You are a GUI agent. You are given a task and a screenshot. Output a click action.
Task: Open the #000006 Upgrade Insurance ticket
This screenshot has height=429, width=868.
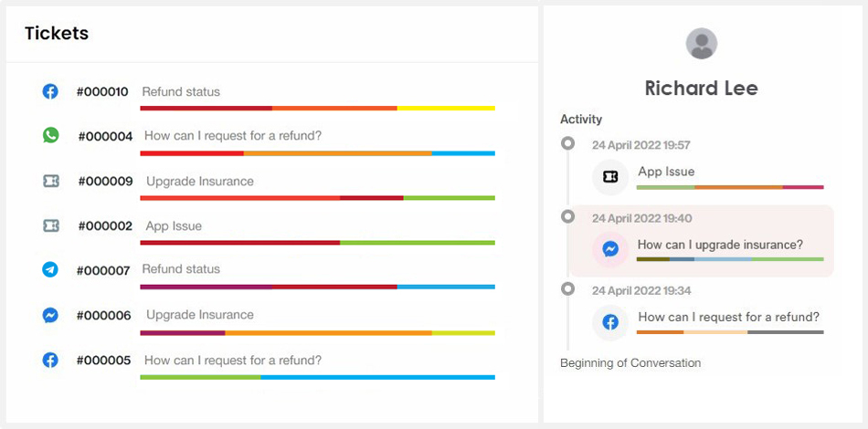click(269, 320)
